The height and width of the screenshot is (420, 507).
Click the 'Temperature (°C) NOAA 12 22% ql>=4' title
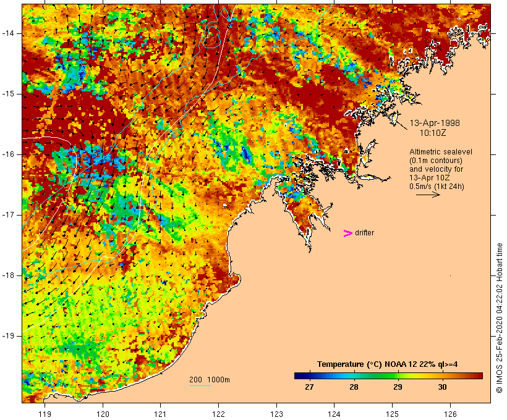pyautogui.click(x=388, y=364)
